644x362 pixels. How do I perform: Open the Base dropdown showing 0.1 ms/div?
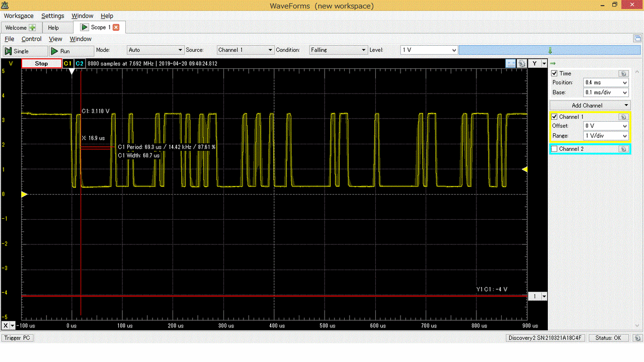pyautogui.click(x=606, y=93)
